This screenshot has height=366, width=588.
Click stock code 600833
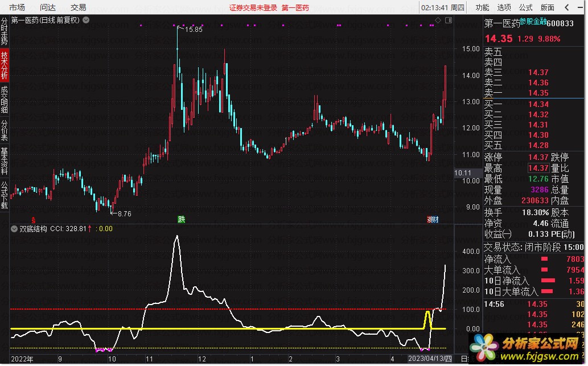pos(560,23)
